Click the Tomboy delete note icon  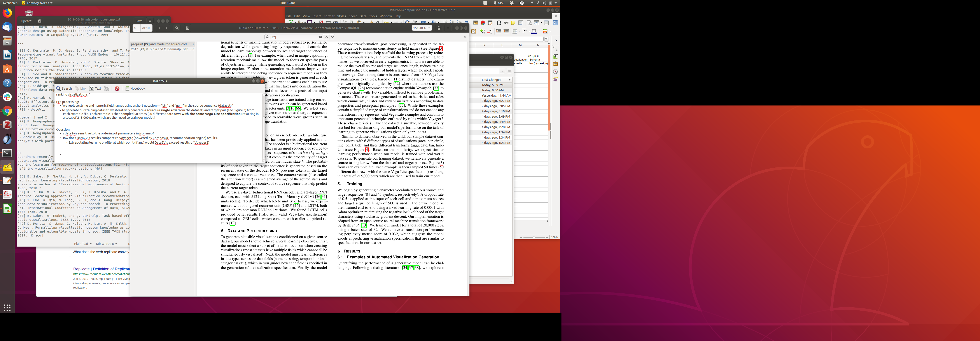[117, 89]
